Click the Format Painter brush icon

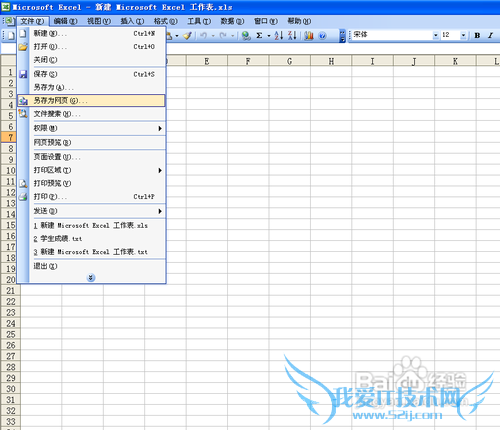pyautogui.click(x=187, y=35)
